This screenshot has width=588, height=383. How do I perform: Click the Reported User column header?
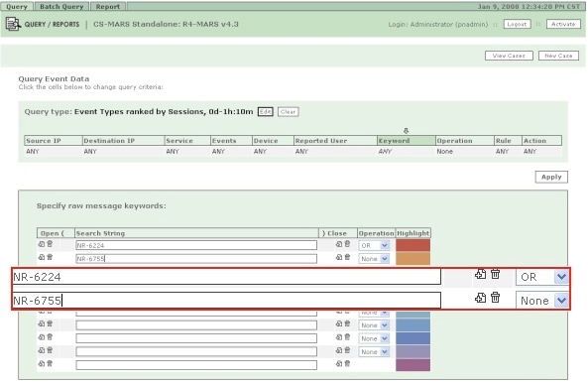(x=335, y=141)
